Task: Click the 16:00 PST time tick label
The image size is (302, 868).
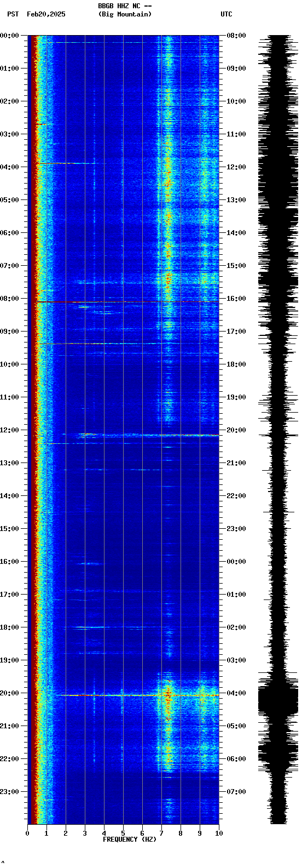Action: (x=10, y=562)
